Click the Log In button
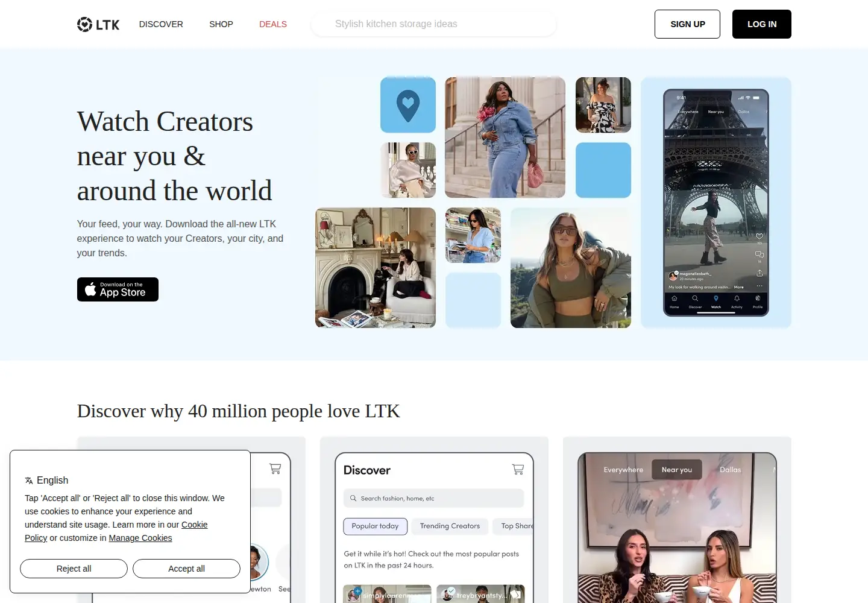 [x=762, y=24]
